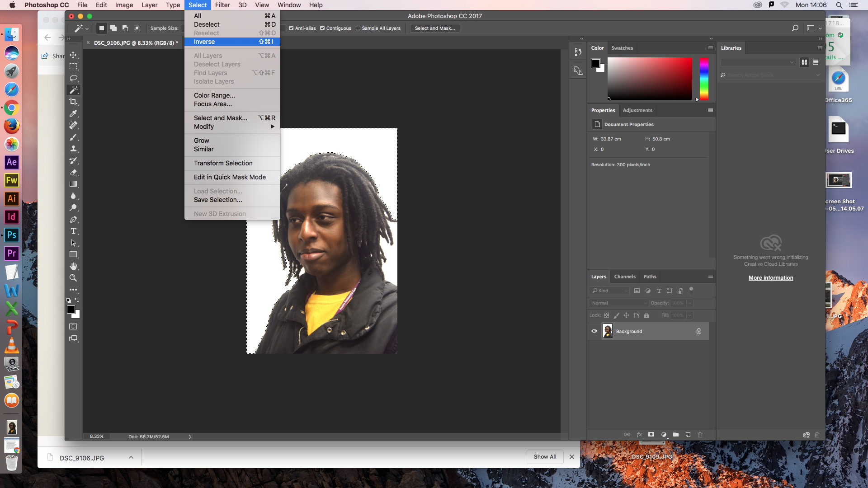The height and width of the screenshot is (488, 868).
Task: Toggle the Anti-alias checkbox
Action: 291,28
